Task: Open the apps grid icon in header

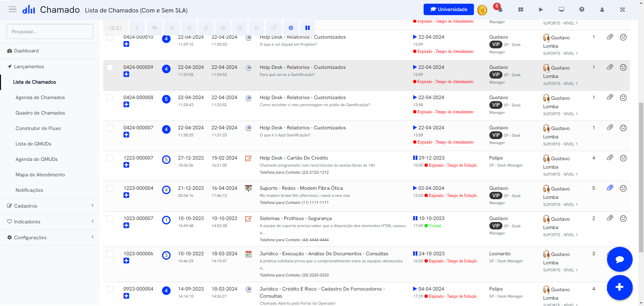Action: tap(521, 10)
